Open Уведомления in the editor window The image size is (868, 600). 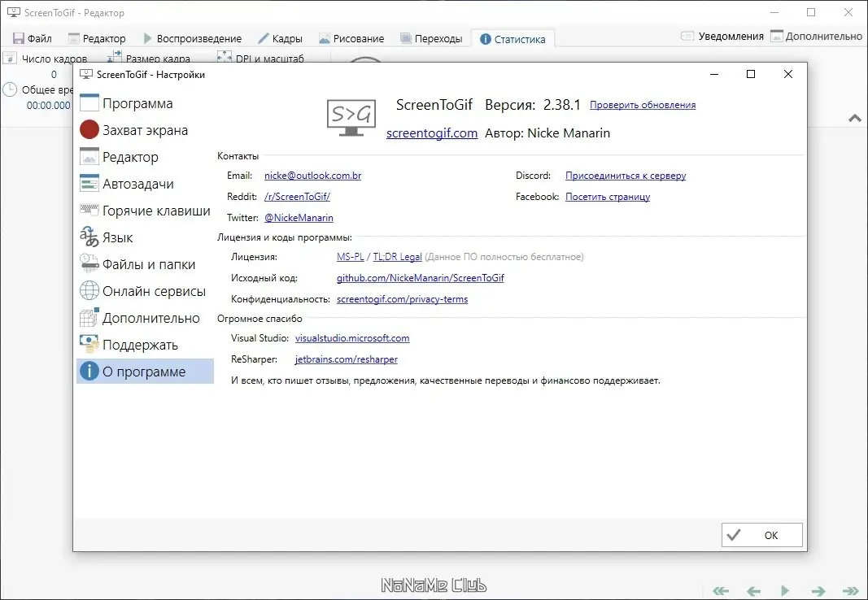pyautogui.click(x=722, y=36)
